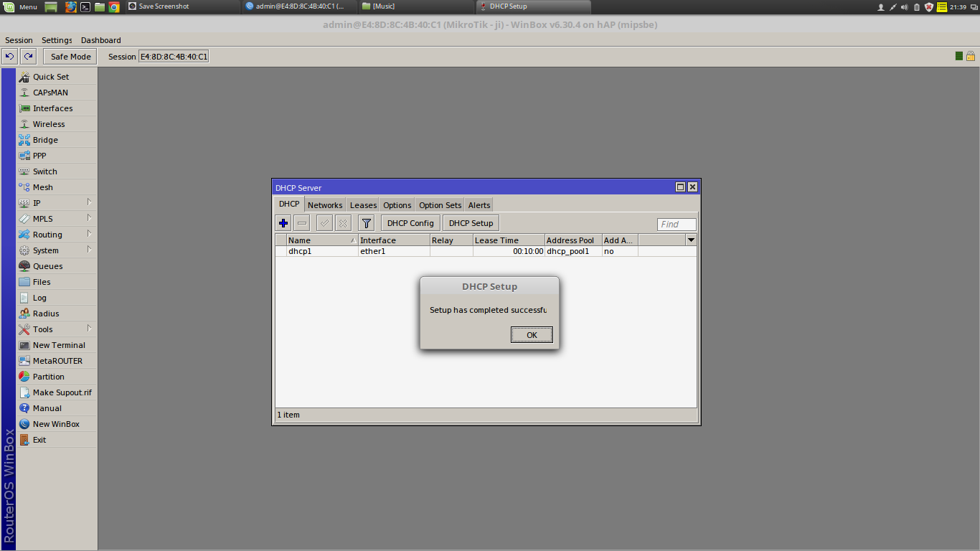Viewport: 980px width, 551px height.
Task: Switch to the [Music] taskbar window
Action: tap(415, 6)
